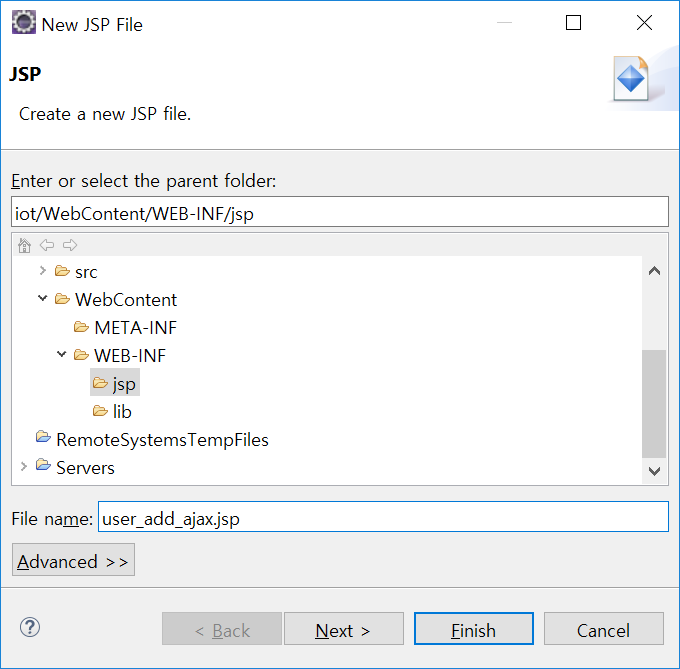Click the parent folder path field
This screenshot has height=669, width=680.
pos(340,212)
